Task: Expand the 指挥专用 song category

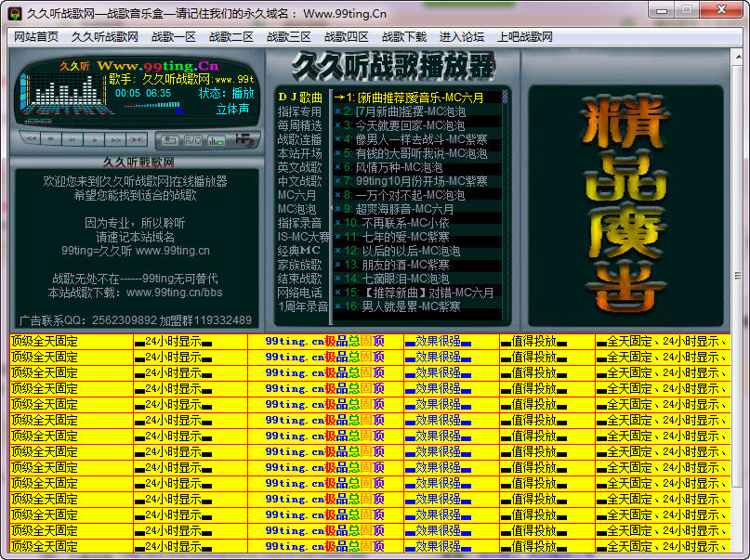Action: (x=300, y=111)
